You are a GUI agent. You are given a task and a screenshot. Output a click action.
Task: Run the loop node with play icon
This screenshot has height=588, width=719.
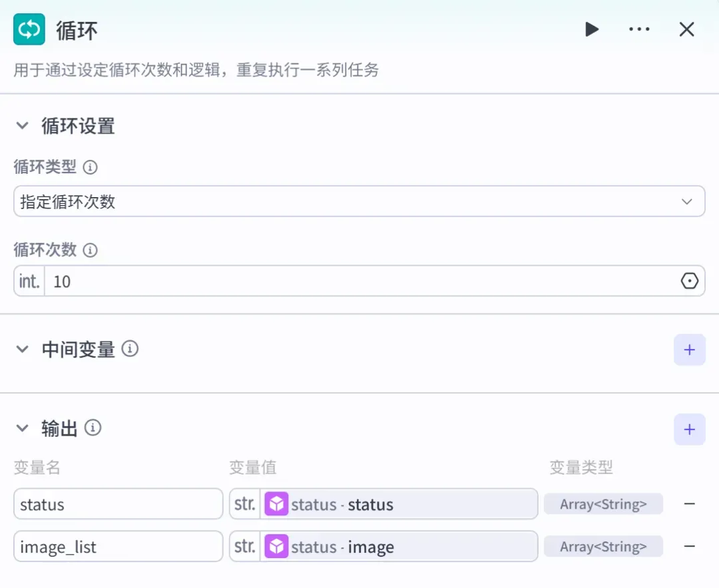[x=592, y=29]
